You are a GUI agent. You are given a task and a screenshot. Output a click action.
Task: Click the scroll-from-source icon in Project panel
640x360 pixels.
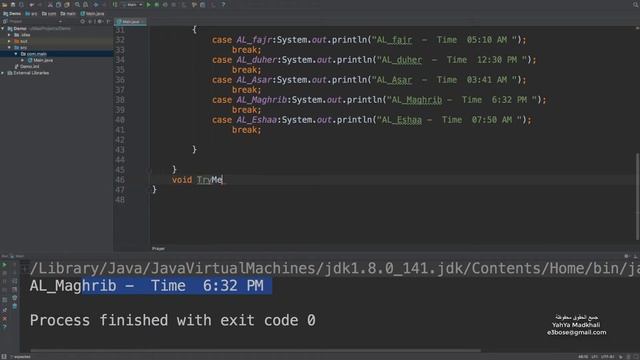click(82, 21)
